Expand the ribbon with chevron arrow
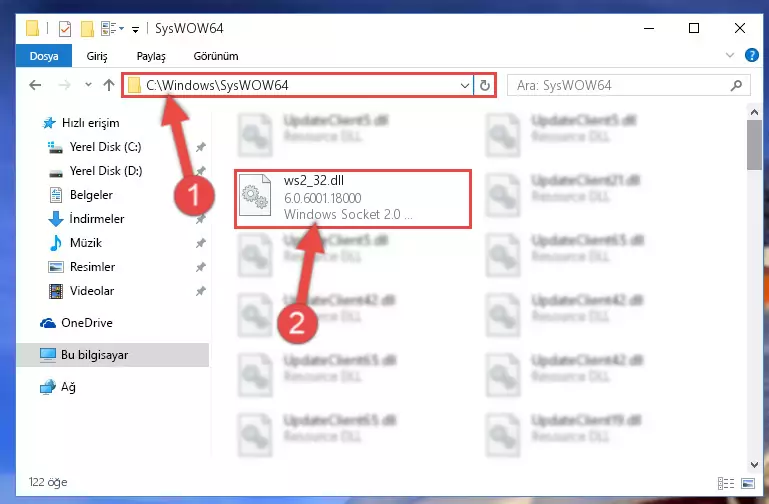 [x=730, y=55]
